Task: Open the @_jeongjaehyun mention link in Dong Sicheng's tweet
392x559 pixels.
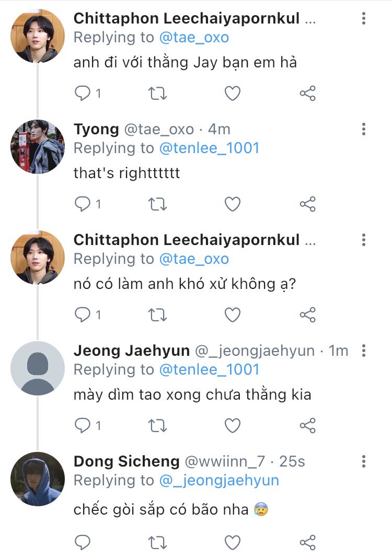Action: 219,480
